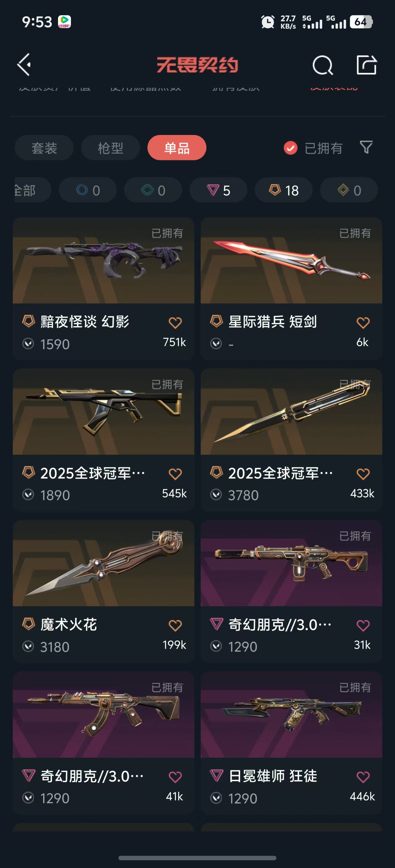Like the 魔术火花 knife heart icon
Viewport: 395px width, 868px height.
click(175, 625)
